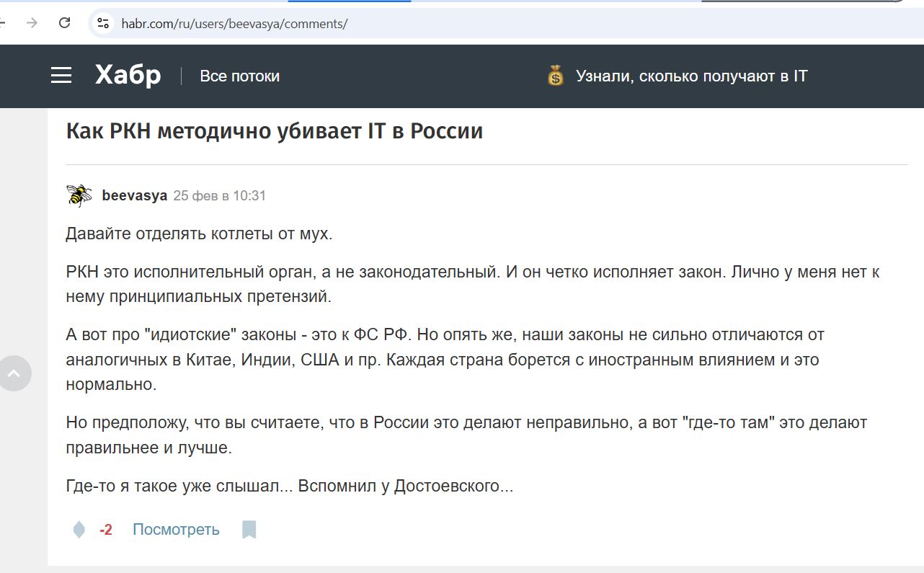Click the karma vote diamond icon
Viewport: 924px width, 573px height.
pos(79,528)
